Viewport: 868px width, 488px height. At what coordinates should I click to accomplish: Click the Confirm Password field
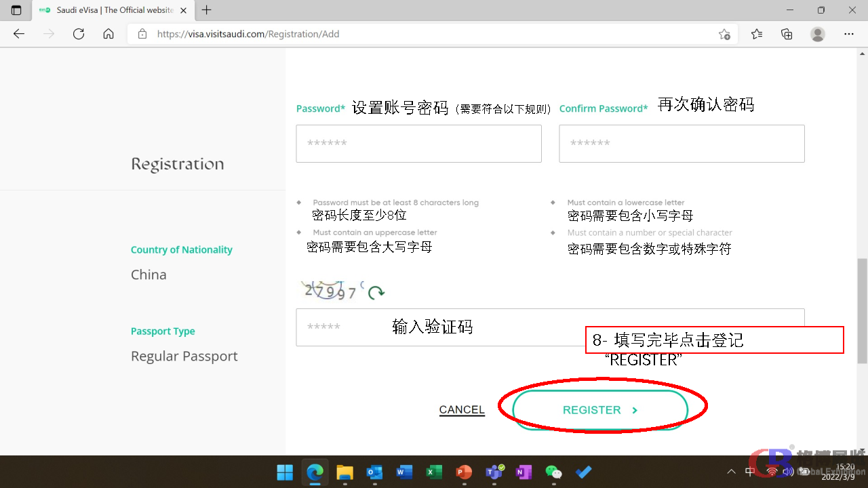pos(682,144)
